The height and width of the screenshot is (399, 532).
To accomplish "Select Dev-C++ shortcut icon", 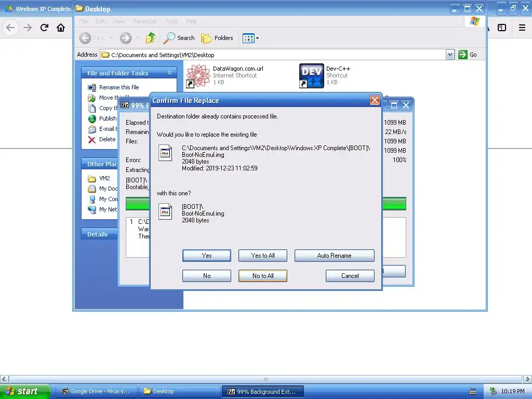I will click(x=312, y=76).
